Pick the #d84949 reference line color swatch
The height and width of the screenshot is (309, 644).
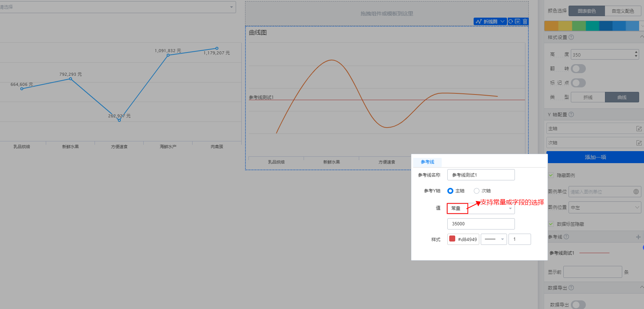click(x=452, y=239)
